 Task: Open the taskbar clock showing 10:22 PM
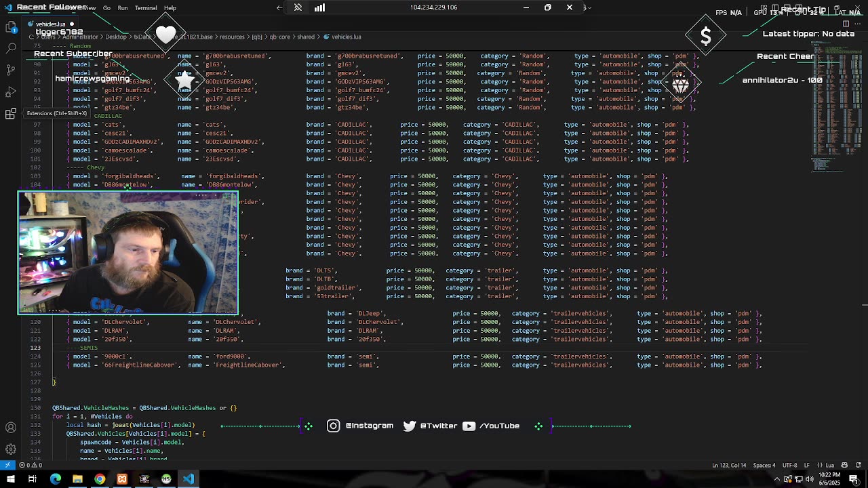829,479
